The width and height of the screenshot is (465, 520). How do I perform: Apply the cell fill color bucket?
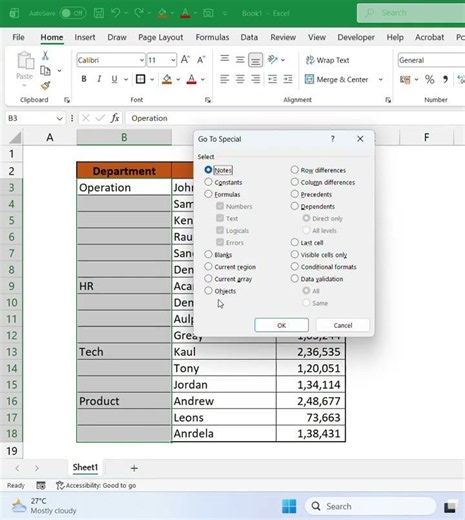click(x=167, y=79)
